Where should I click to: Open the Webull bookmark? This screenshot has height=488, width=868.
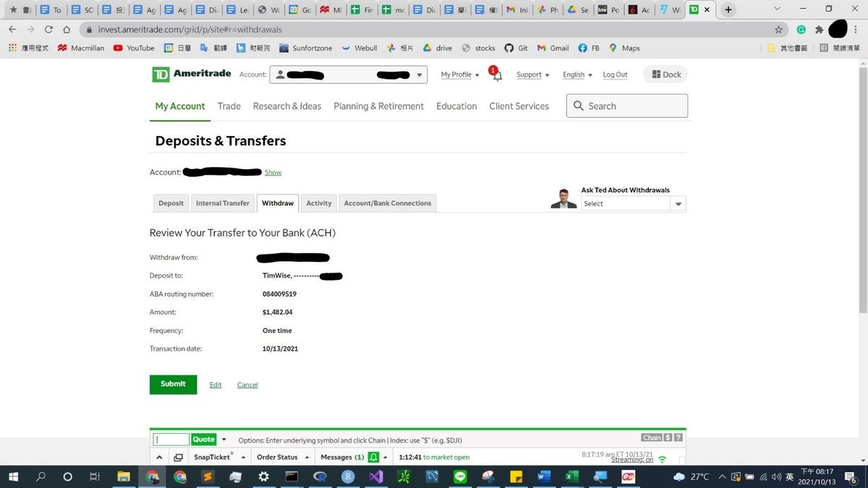point(359,48)
